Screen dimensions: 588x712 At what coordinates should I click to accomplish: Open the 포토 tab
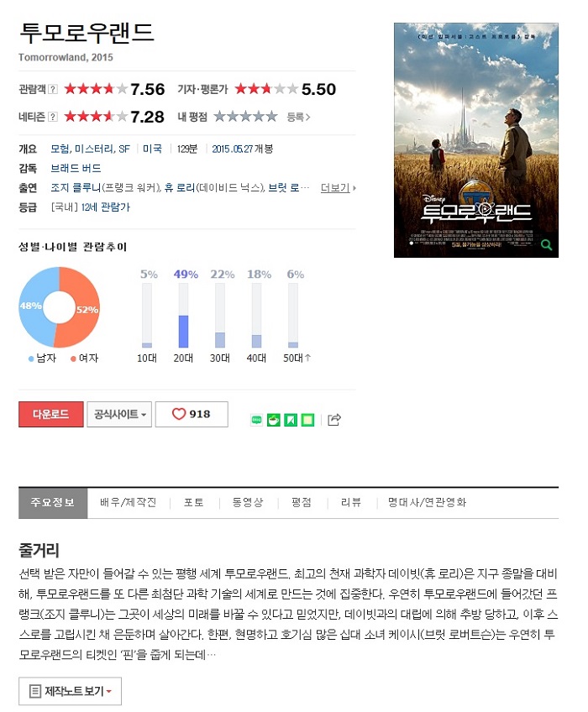(x=193, y=502)
